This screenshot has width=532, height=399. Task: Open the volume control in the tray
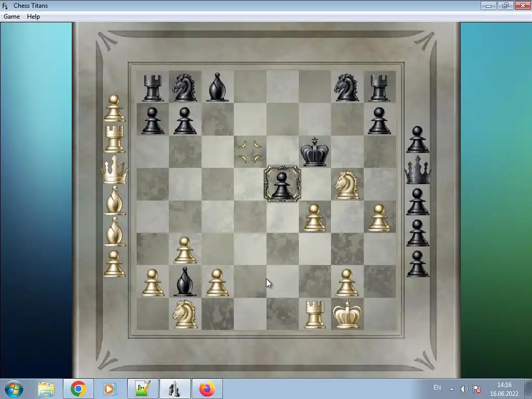coord(464,389)
